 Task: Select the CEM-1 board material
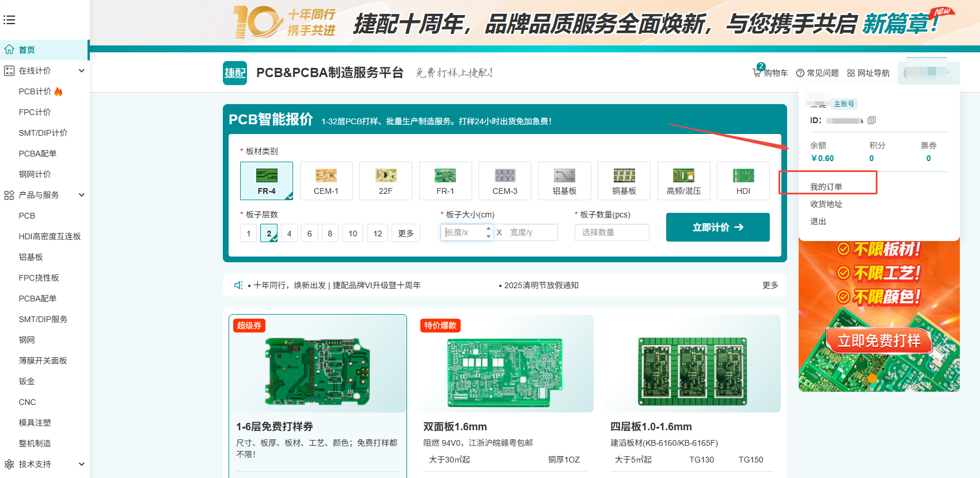(326, 181)
